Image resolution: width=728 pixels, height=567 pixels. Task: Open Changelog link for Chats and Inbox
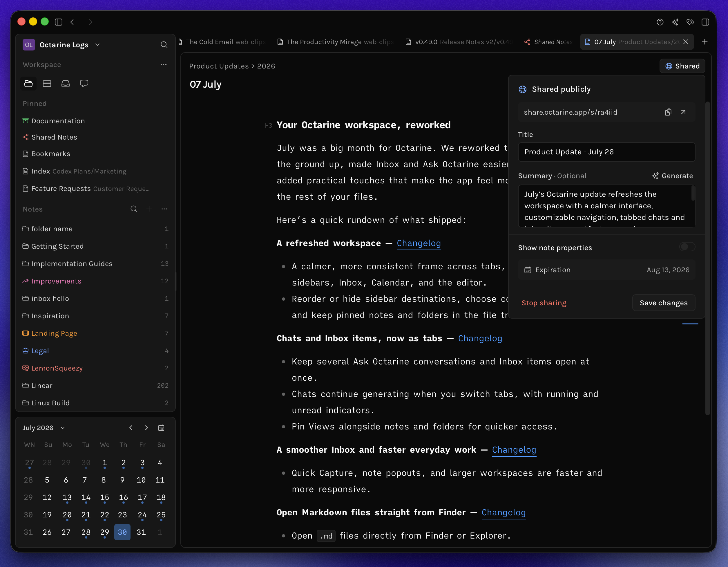[x=480, y=338]
